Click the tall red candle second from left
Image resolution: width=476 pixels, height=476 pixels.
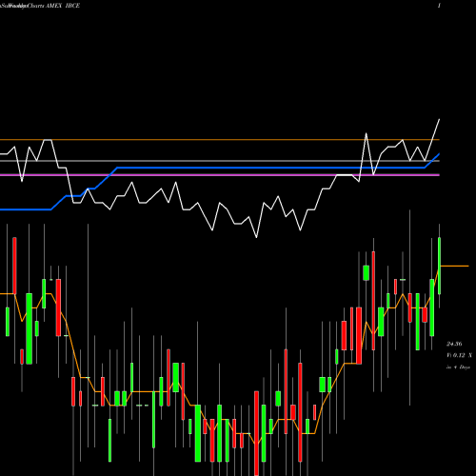point(14,266)
